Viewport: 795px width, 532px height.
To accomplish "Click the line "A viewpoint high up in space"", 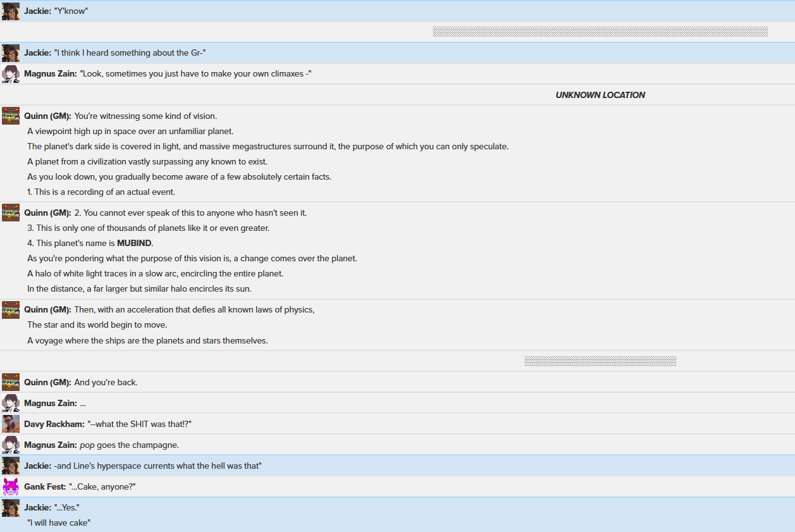I will pyautogui.click(x=130, y=131).
